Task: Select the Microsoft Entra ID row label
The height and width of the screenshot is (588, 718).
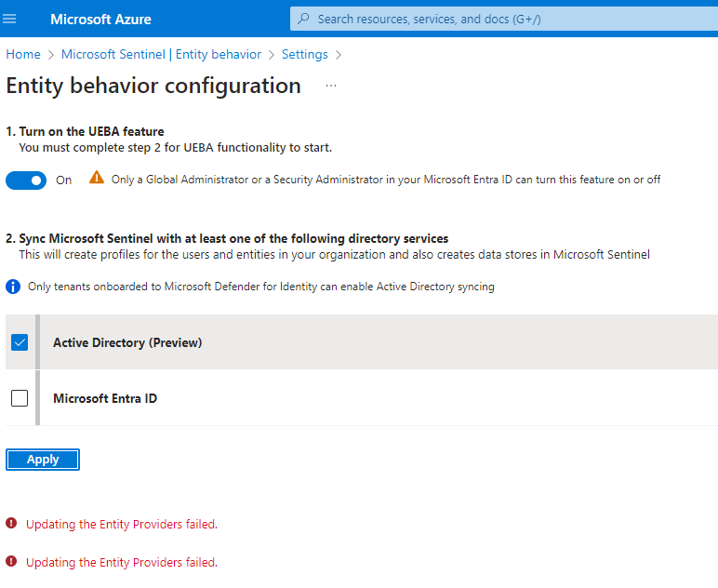Action: pos(105,398)
